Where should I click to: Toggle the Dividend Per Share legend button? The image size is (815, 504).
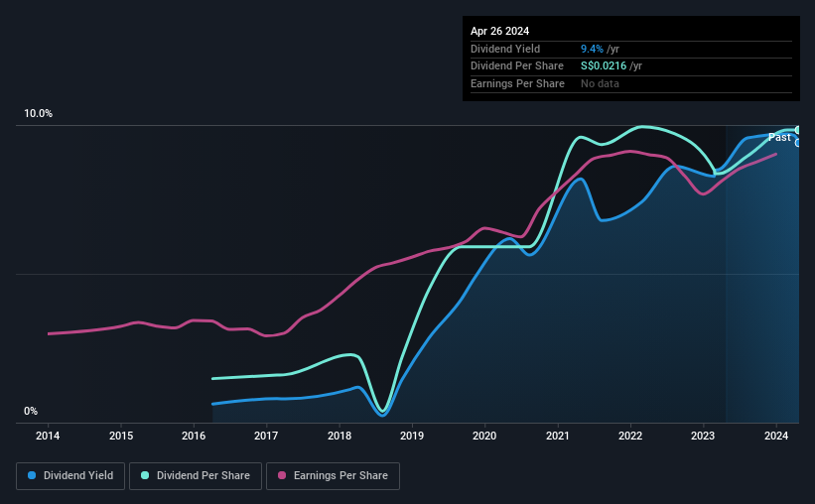point(196,476)
